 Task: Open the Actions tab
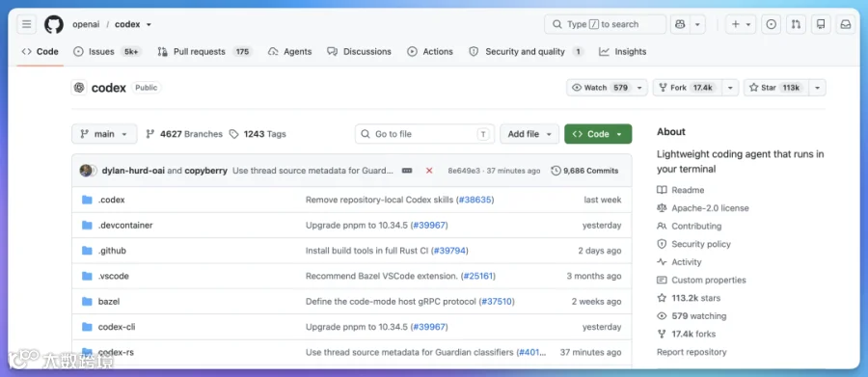(x=430, y=51)
